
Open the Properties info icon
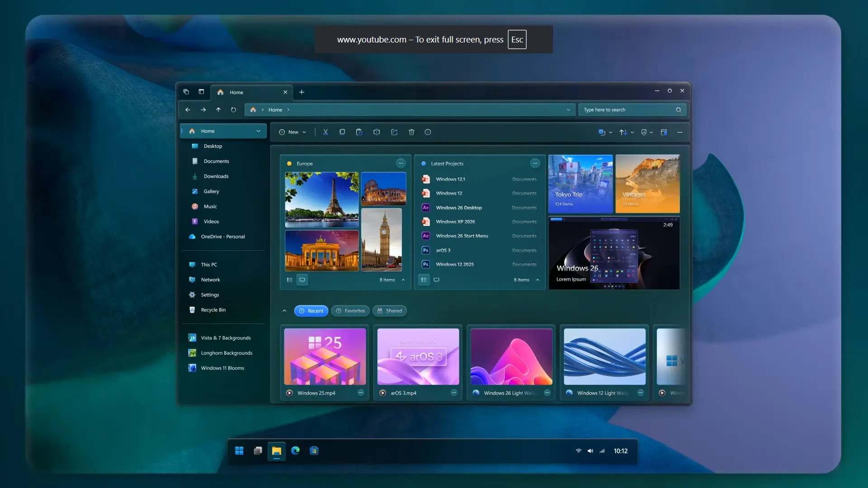coord(428,132)
